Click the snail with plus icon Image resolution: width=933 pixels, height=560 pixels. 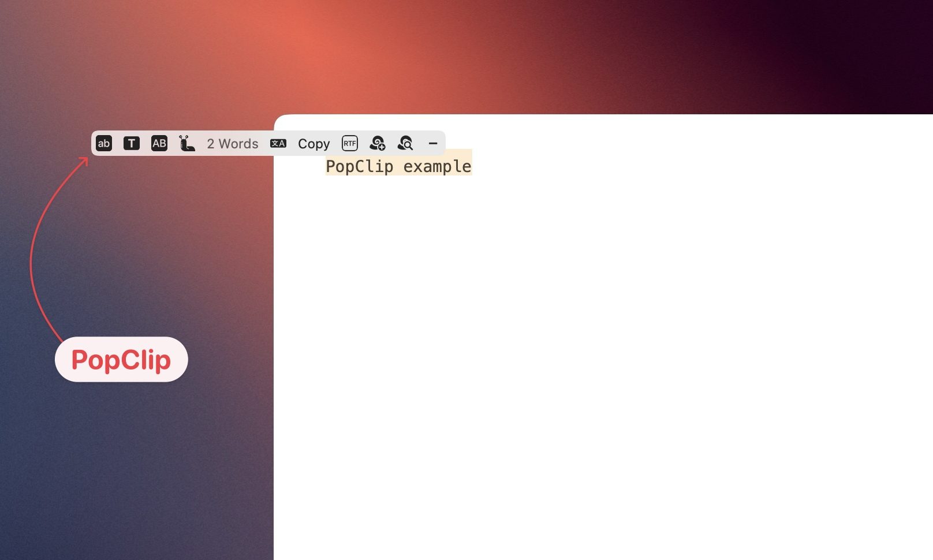(x=378, y=143)
